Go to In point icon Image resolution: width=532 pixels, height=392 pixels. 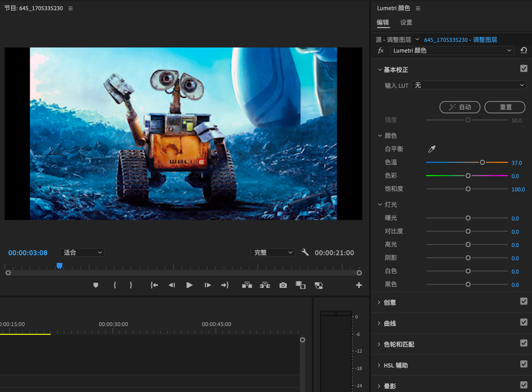pyautogui.click(x=154, y=285)
